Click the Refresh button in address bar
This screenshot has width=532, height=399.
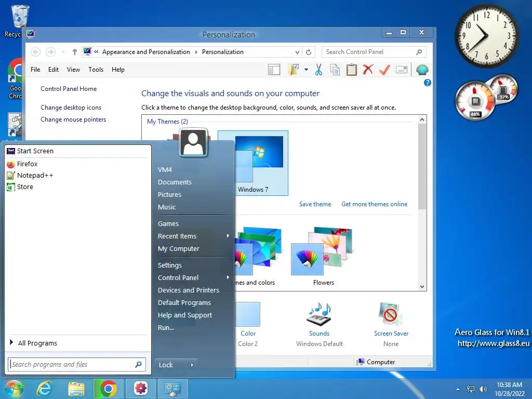point(309,52)
